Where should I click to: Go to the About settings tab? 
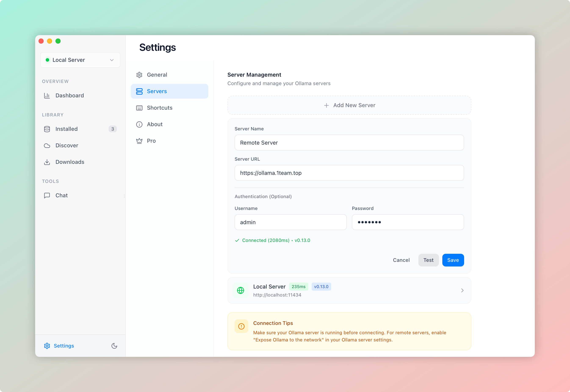pos(170,124)
